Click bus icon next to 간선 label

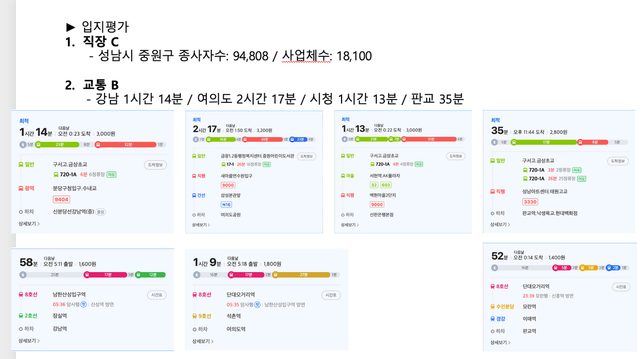click(195, 195)
